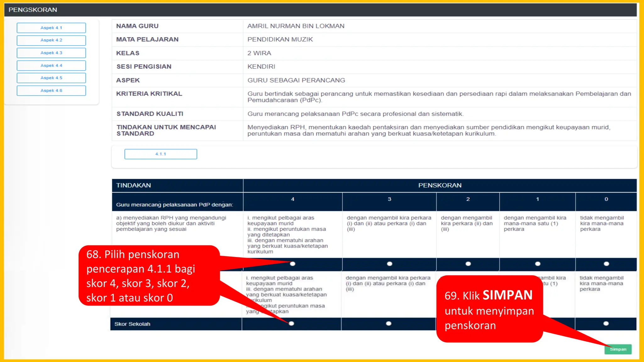Viewport: 644px width, 362px height.
Task: Click the PENSKORAN table header
Action: tap(440, 185)
